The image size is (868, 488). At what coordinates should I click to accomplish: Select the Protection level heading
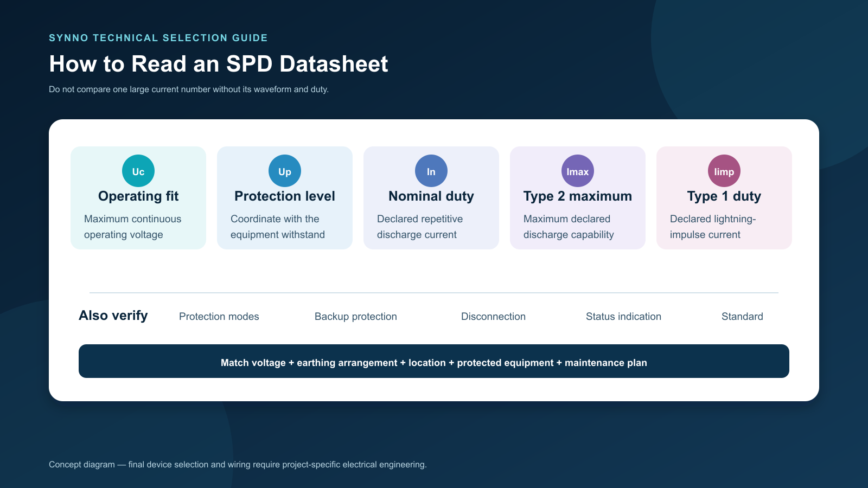coord(285,196)
